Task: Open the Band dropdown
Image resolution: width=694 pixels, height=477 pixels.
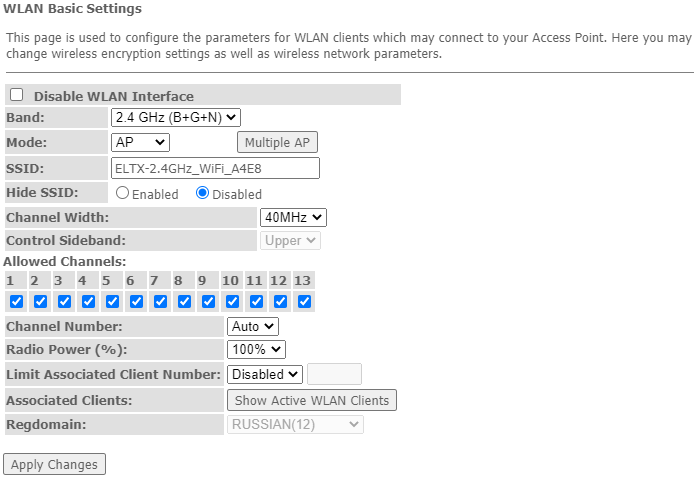Action: [176, 118]
